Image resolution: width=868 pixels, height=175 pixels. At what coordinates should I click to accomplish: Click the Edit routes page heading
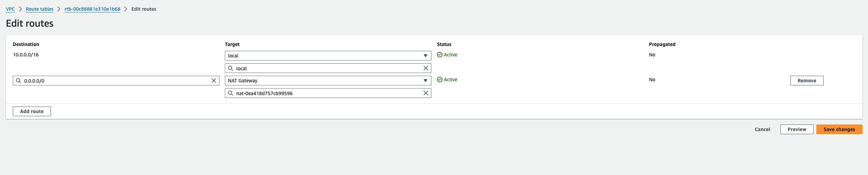[30, 23]
